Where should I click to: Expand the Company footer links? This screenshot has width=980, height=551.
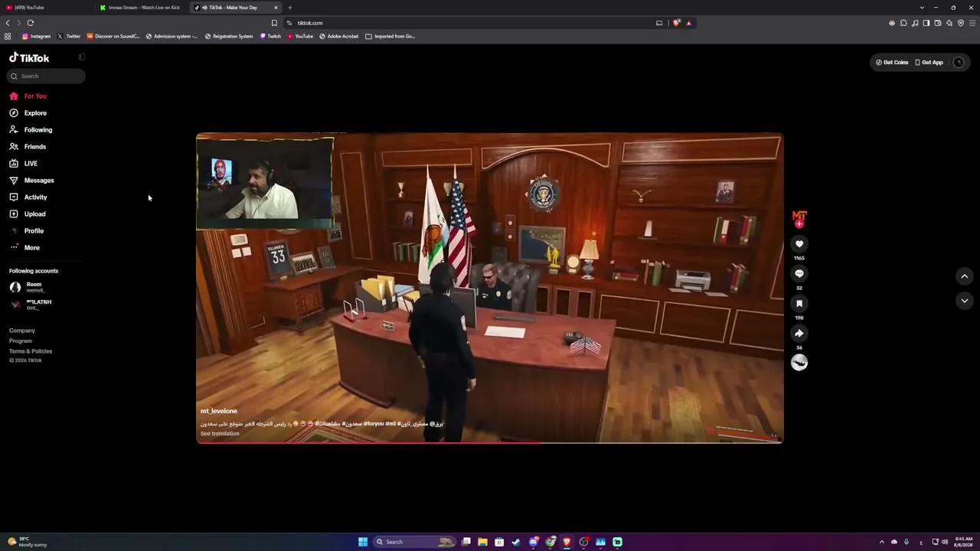22,331
